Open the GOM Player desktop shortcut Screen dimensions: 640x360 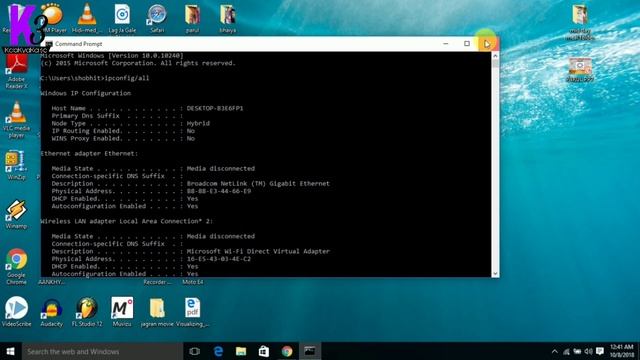(53, 17)
